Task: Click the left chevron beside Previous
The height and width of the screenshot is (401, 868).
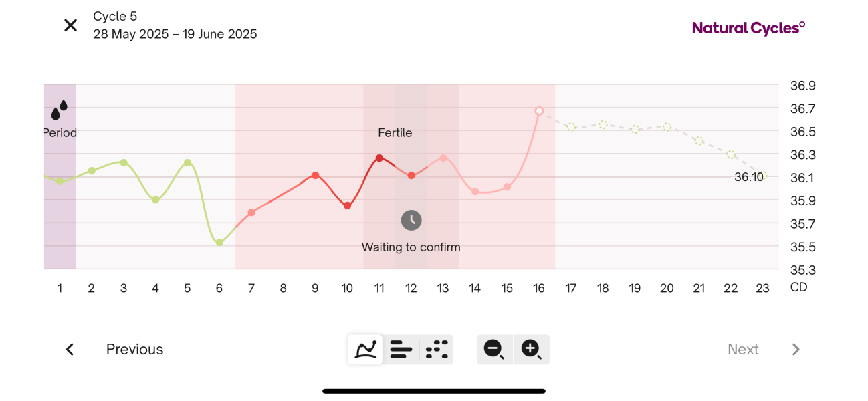Action: (x=69, y=349)
